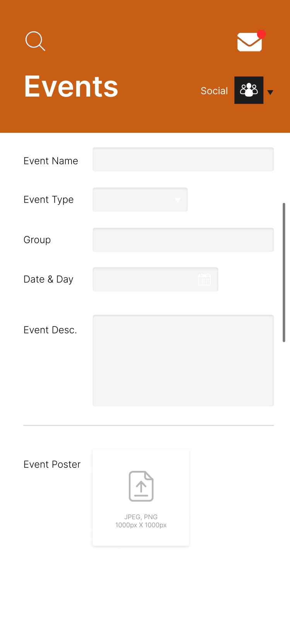290x644 pixels.
Task: Click the Date & Day label
Action: click(48, 279)
